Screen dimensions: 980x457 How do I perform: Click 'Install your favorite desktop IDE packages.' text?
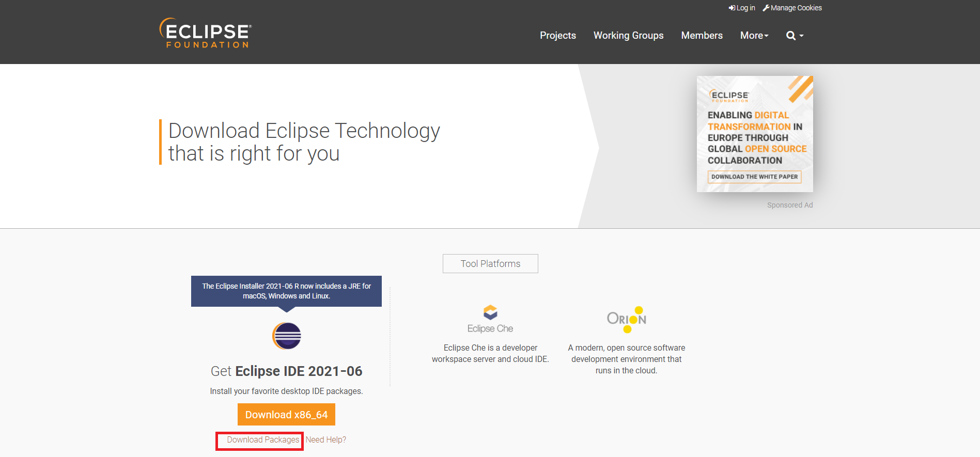coord(286,391)
